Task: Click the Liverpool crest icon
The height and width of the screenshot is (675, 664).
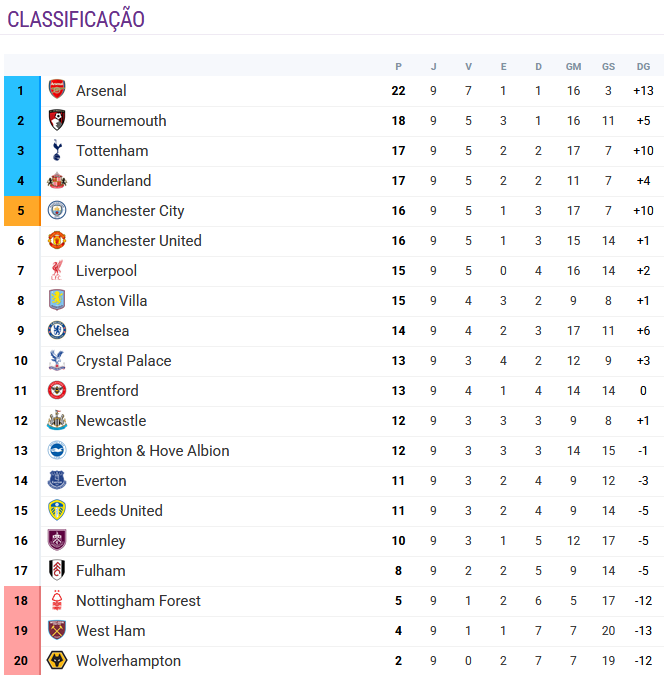Action: tap(57, 271)
